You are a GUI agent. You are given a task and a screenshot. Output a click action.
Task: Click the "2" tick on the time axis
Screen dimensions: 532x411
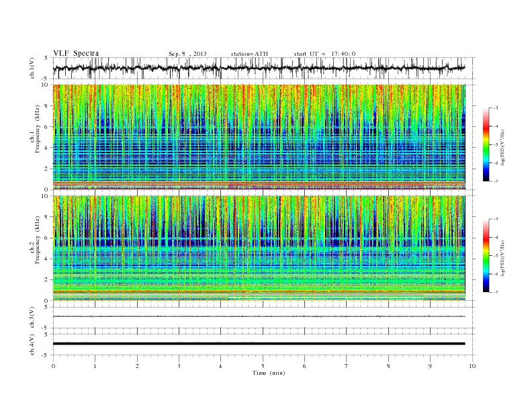tap(137, 366)
